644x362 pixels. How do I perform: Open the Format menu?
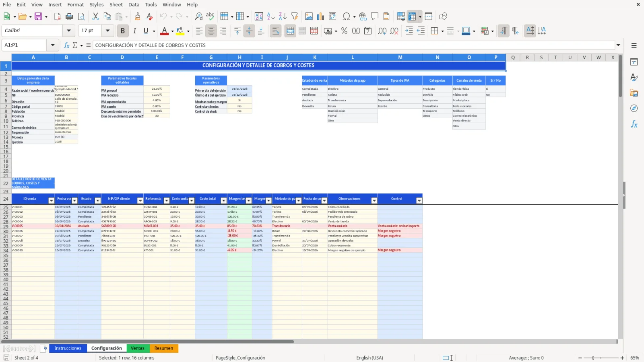(75, 4)
